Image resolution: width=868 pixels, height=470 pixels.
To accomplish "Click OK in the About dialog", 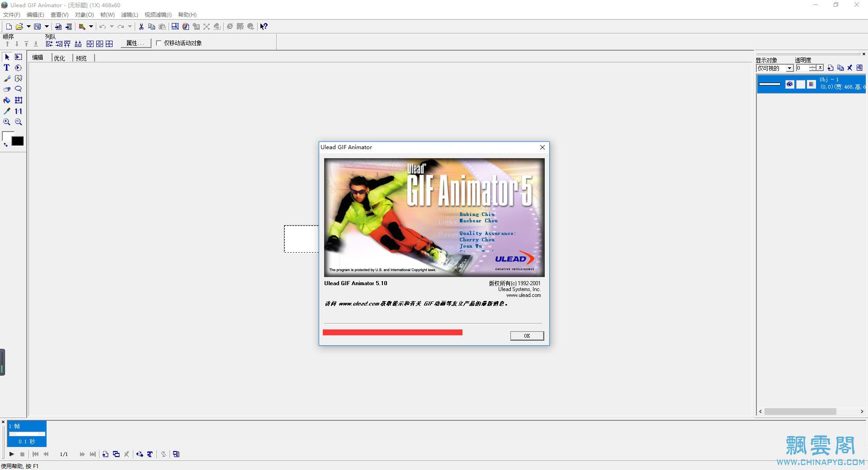I will [527, 336].
